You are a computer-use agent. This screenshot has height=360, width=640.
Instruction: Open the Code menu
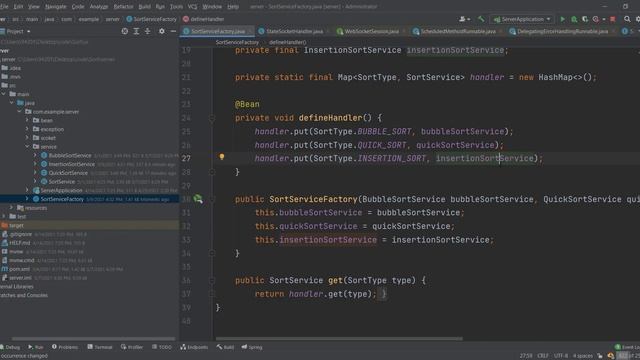point(78,7)
